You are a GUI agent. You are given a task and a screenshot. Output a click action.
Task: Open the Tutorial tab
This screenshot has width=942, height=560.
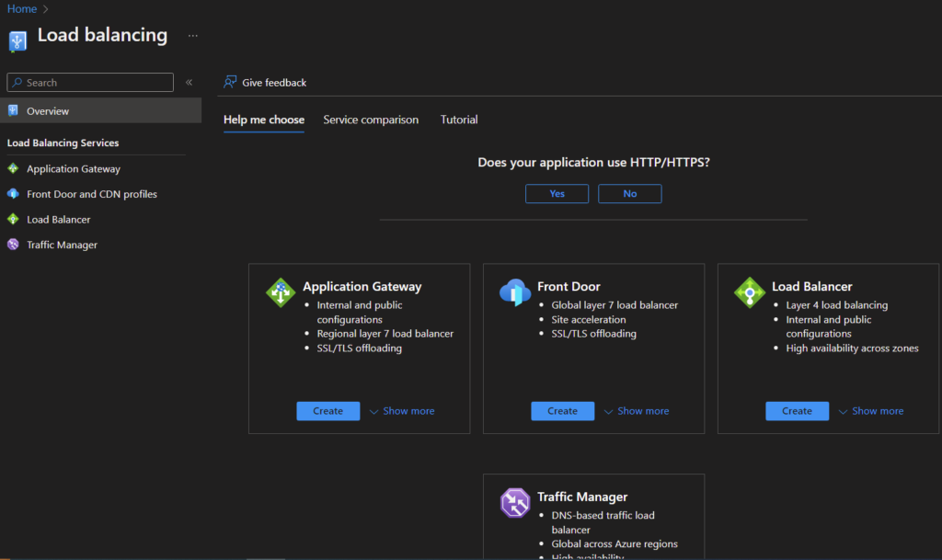click(459, 120)
